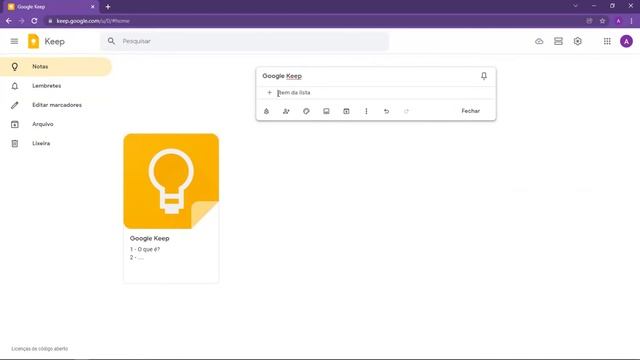
Task: Archive the note being edited
Action: (x=346, y=111)
